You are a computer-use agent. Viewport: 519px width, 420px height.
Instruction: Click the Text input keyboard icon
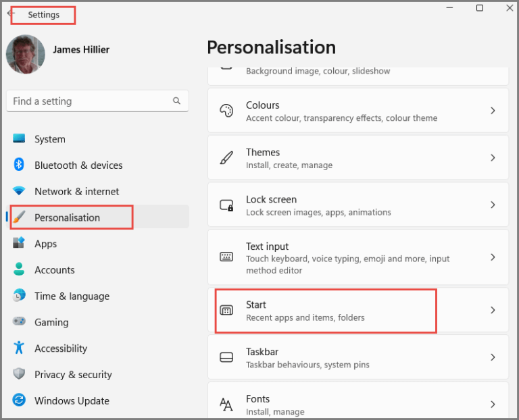(x=226, y=257)
